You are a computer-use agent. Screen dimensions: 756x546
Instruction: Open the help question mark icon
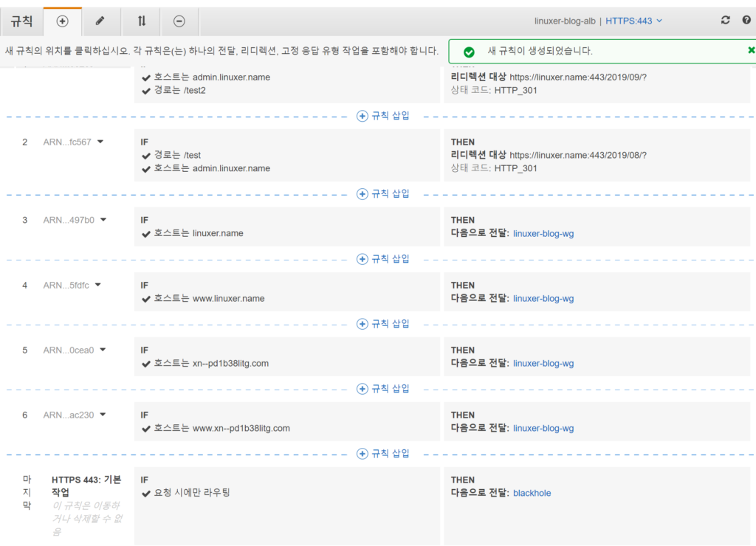point(746,21)
